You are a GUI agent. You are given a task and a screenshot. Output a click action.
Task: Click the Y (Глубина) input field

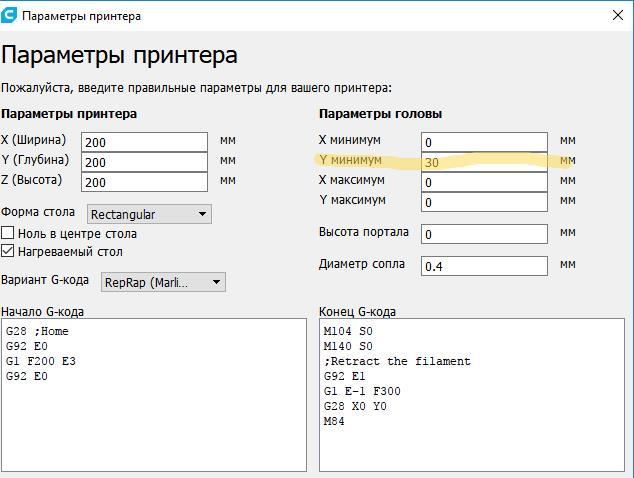click(x=144, y=162)
